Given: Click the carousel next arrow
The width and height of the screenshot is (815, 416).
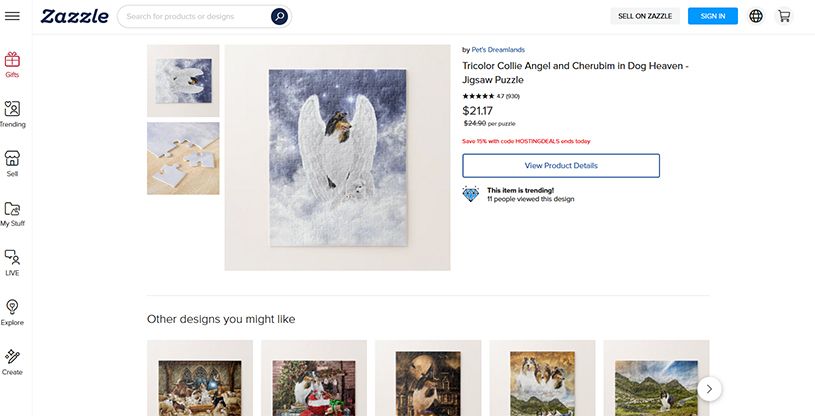Looking at the screenshot, I should point(709,388).
